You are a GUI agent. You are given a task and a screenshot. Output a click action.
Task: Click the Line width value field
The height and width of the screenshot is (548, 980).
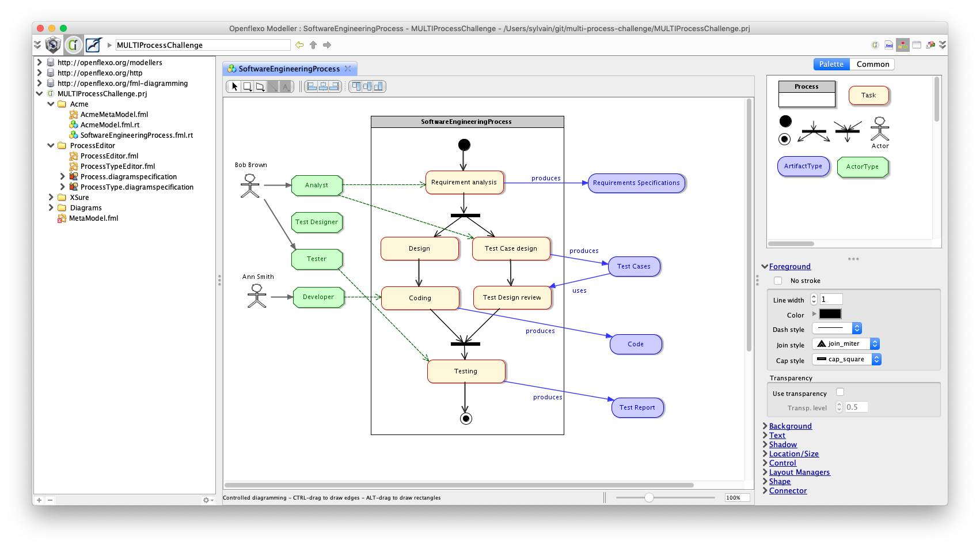tap(831, 299)
